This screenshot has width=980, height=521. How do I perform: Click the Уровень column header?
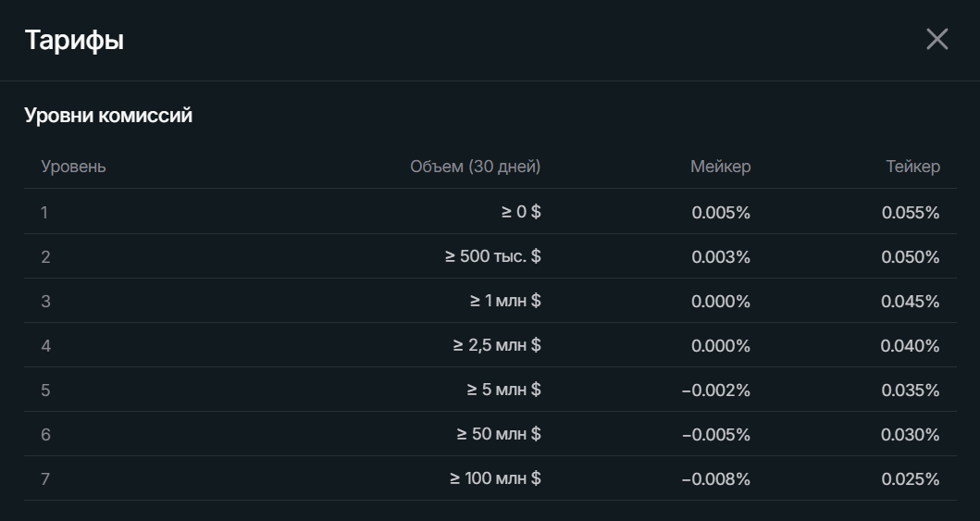click(74, 167)
